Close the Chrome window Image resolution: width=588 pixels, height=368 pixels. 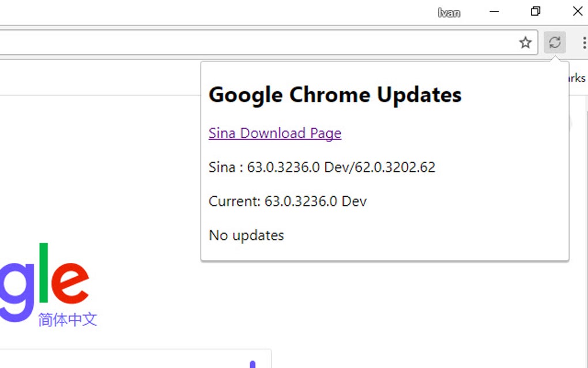click(578, 11)
